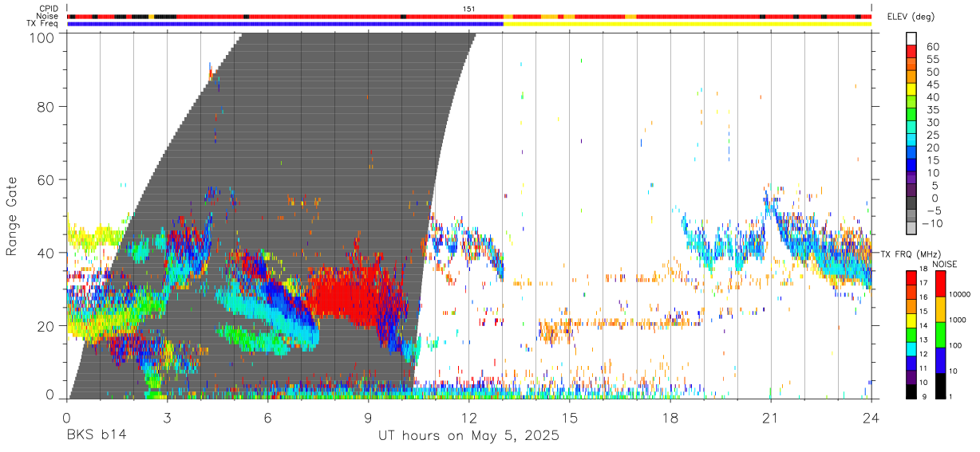Click the noise legend label '1000'
980x452 pixels.
958,320
